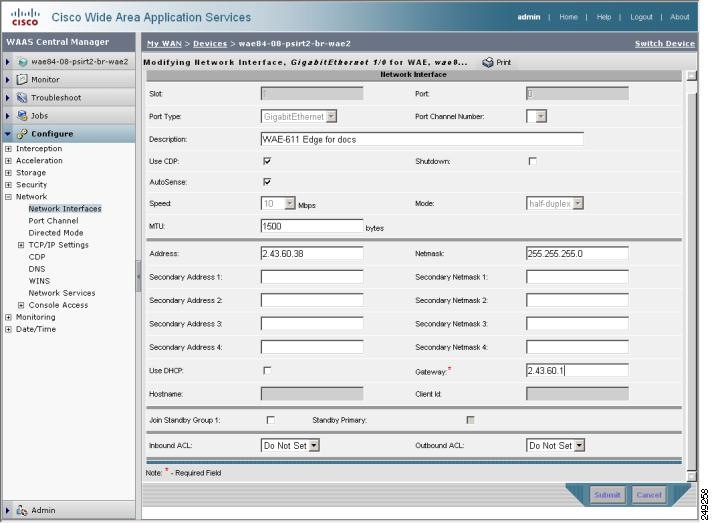Toggle the Standby Primary checkbox
Screen dimensions: 712x523
click(x=470, y=420)
